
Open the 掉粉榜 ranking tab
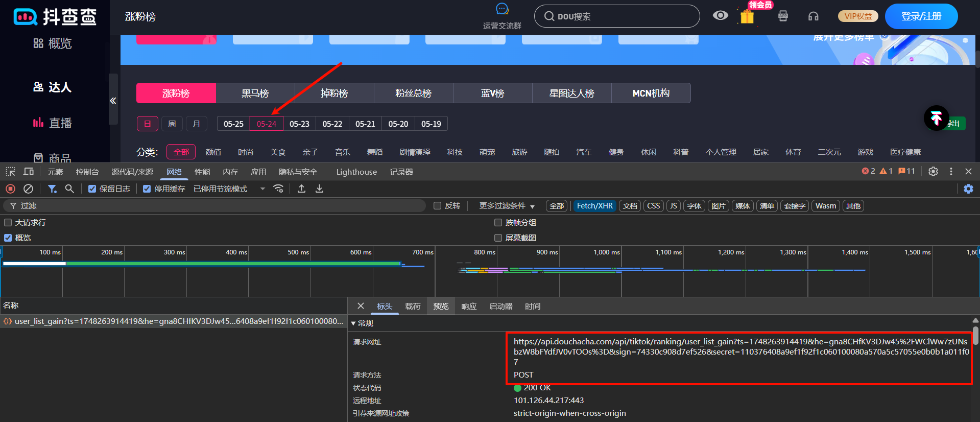pos(334,93)
